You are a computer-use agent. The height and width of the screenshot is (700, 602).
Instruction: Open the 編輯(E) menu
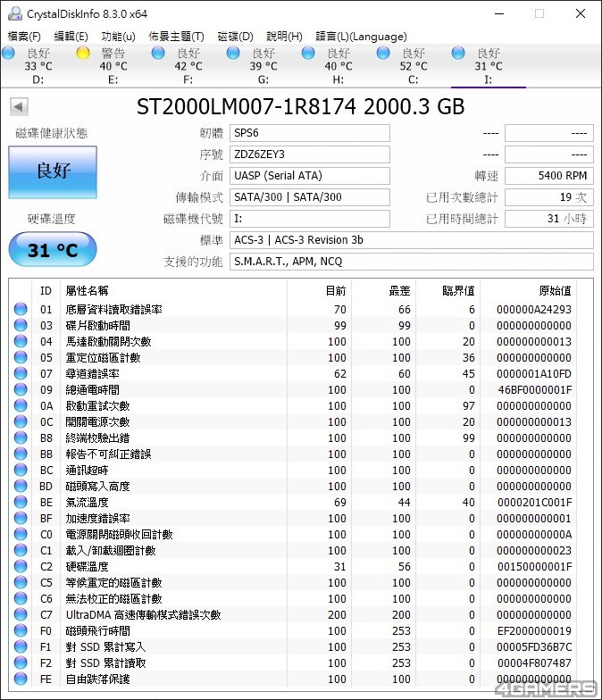[71, 36]
